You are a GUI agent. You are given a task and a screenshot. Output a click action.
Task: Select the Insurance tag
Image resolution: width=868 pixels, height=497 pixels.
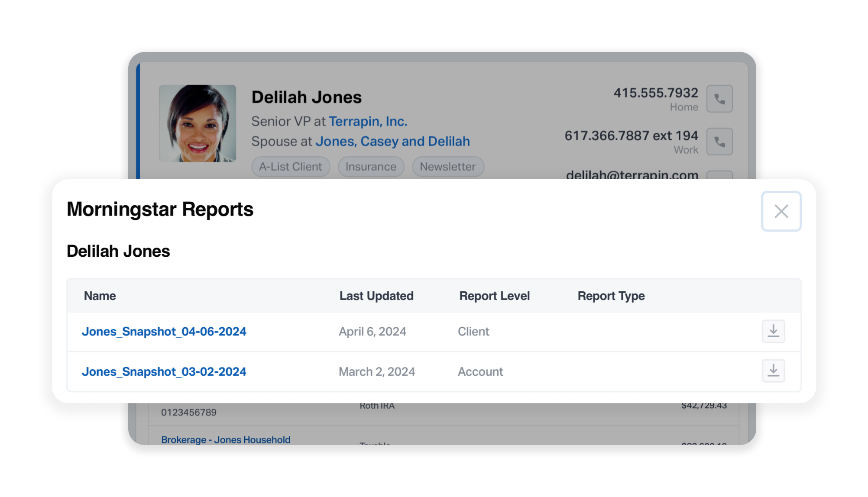pyautogui.click(x=371, y=167)
